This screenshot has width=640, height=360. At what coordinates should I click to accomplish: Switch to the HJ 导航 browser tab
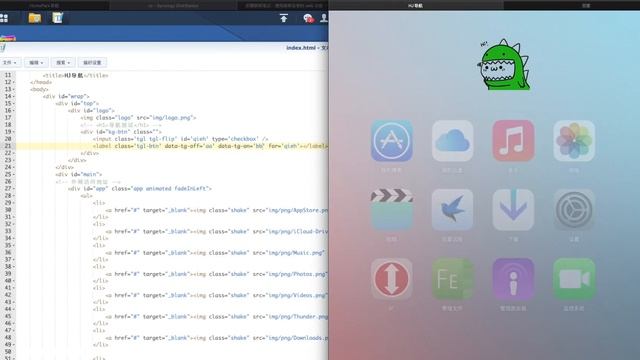(416, 6)
